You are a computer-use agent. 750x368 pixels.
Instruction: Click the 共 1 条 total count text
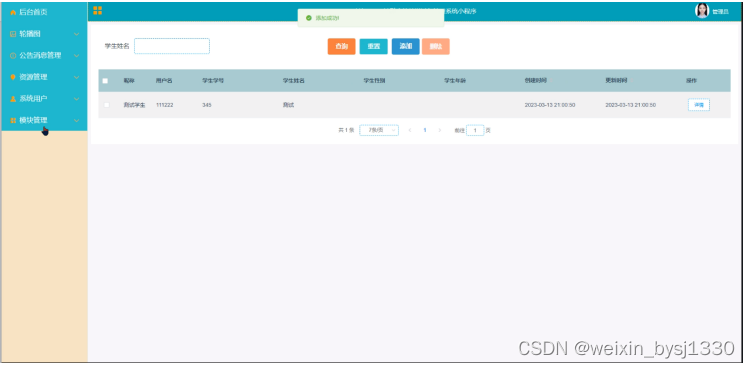(346, 130)
